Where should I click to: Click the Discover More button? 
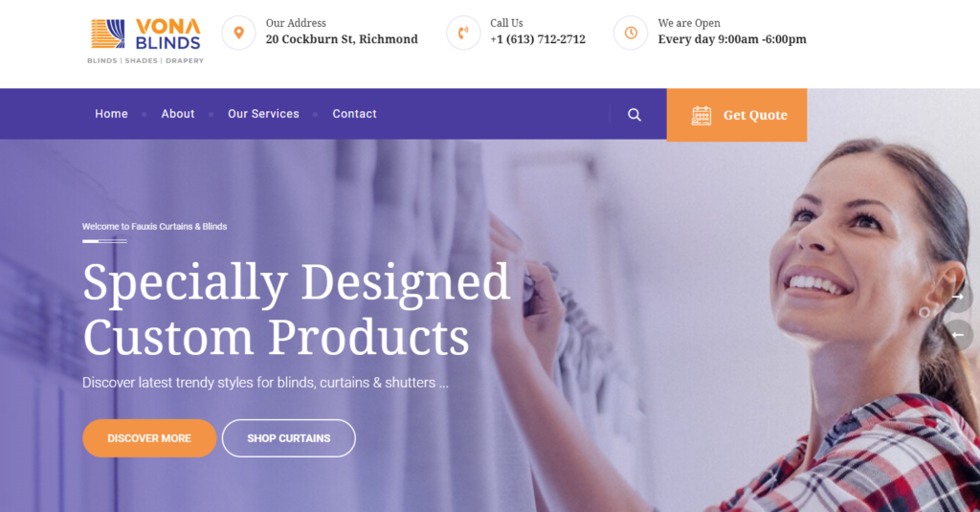(149, 438)
